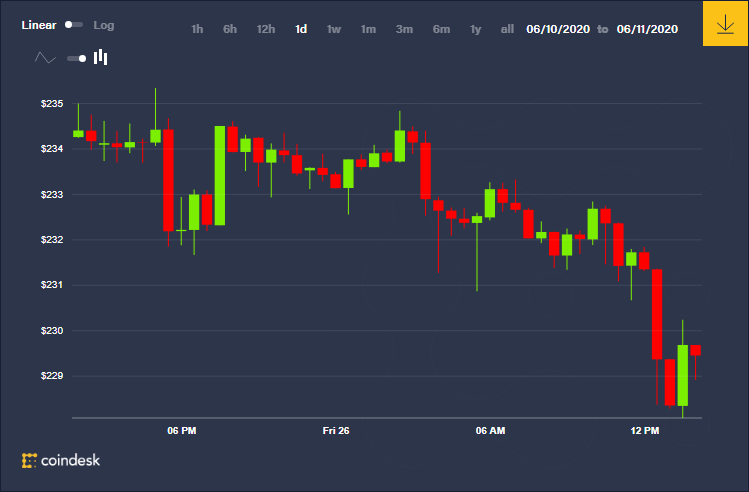The image size is (749, 492).
Task: Select the 3m time range
Action: coord(404,29)
